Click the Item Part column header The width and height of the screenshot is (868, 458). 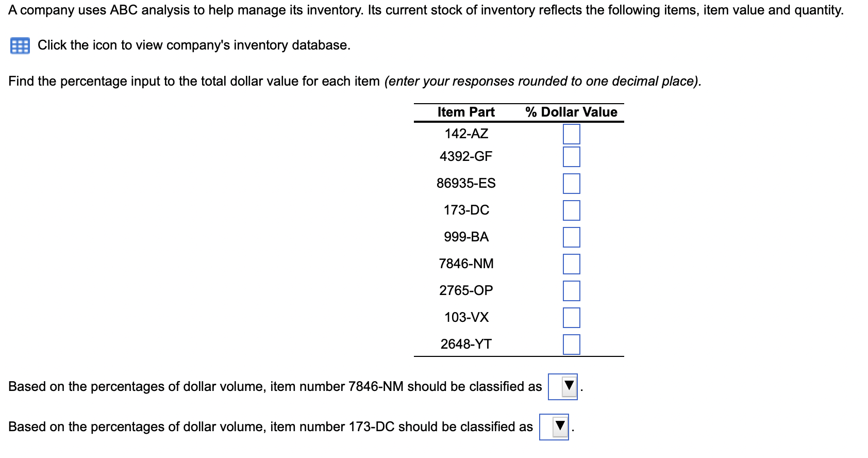(x=465, y=111)
